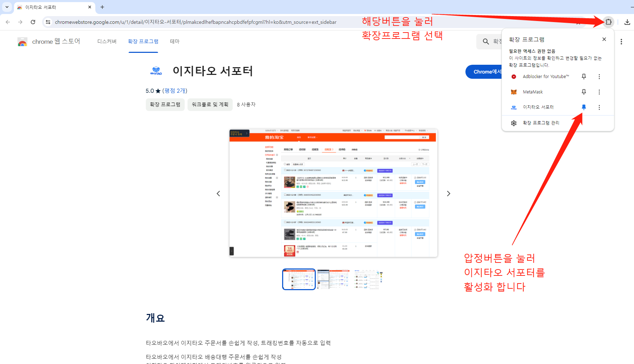Viewport: 634px width, 364px height.
Task: Select the second screenshot thumbnail
Action: click(333, 279)
